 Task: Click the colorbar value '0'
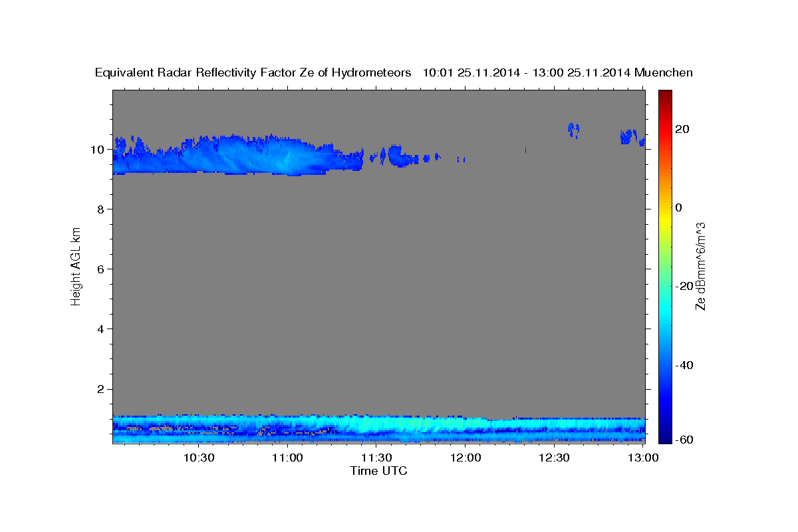pyautogui.click(x=678, y=207)
